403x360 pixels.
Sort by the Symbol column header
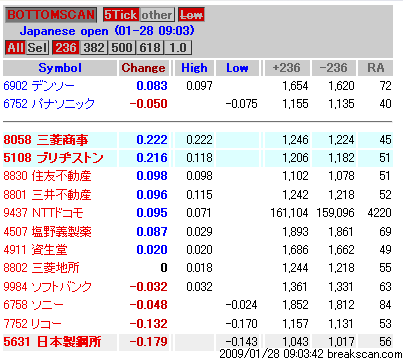coord(60,68)
